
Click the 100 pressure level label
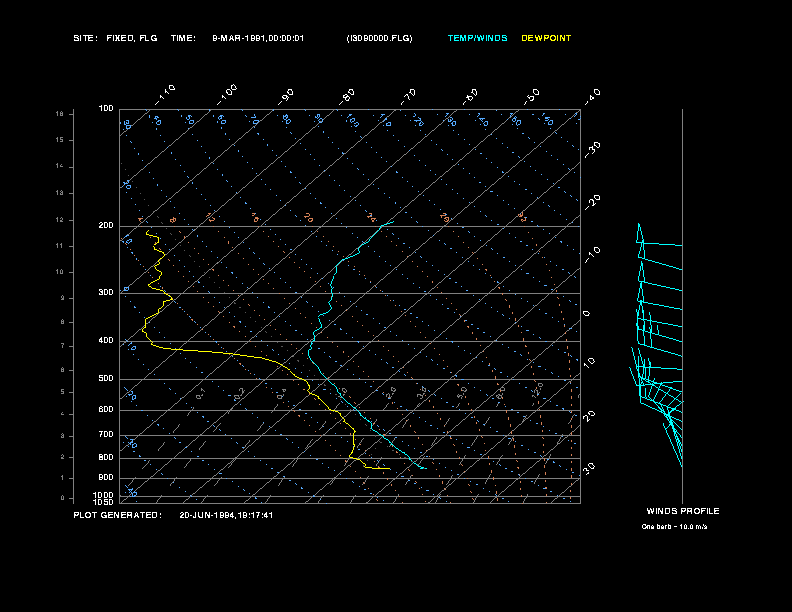coord(106,109)
